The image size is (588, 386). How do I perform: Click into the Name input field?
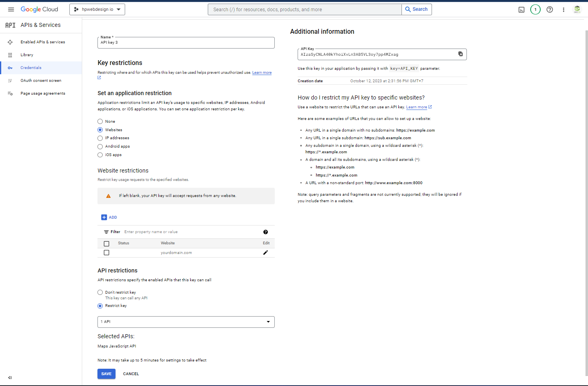(186, 43)
